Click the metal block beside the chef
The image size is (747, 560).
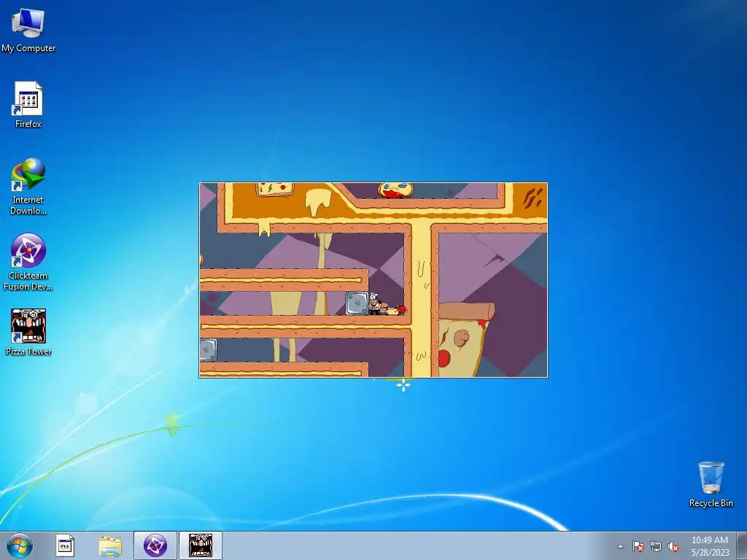click(357, 303)
